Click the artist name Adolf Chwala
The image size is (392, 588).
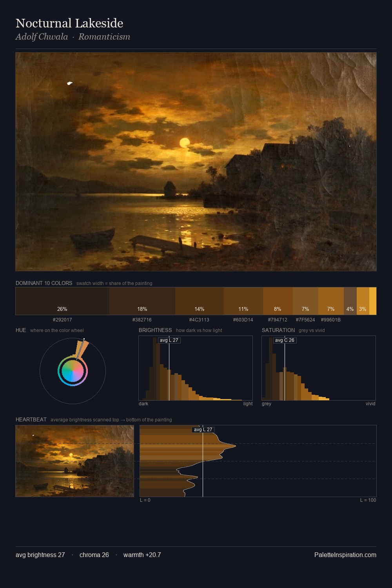[x=42, y=37]
